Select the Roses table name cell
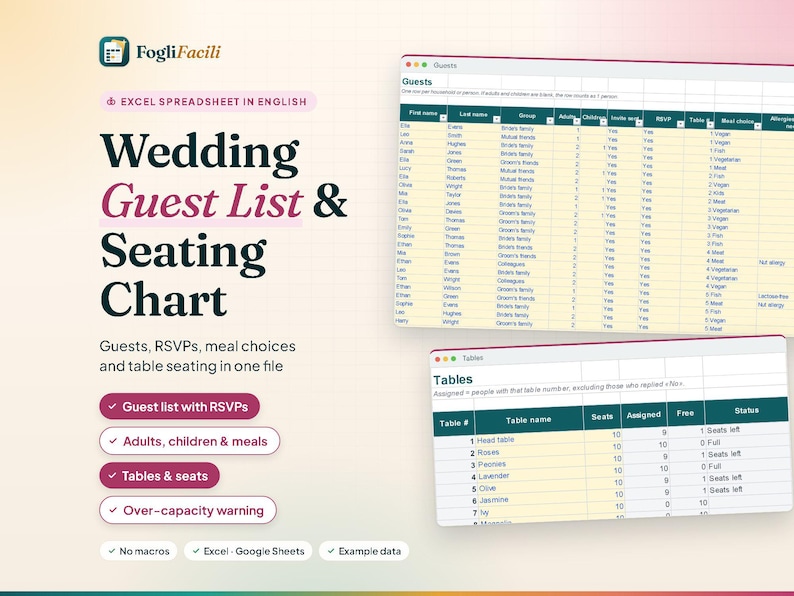794x596 pixels. click(530, 451)
